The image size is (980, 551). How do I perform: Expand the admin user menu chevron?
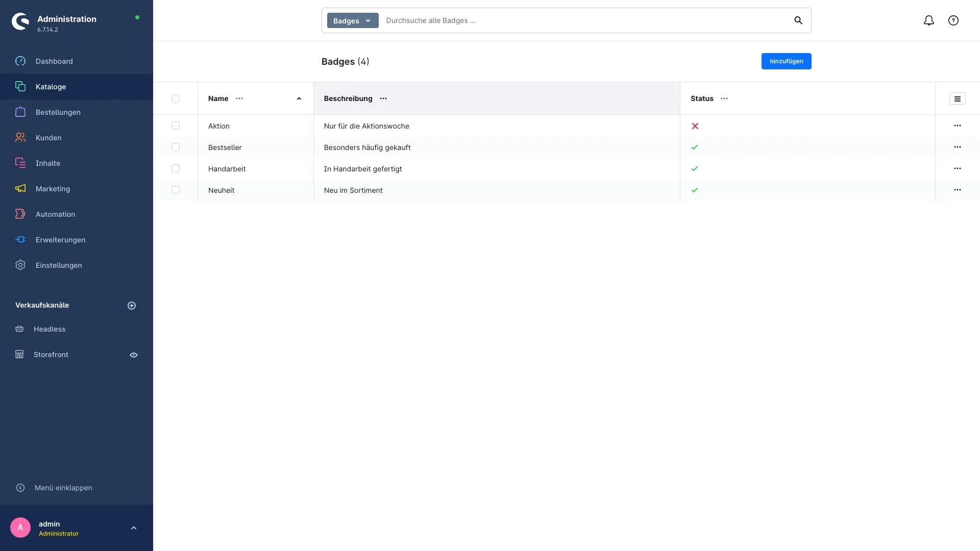click(x=134, y=528)
